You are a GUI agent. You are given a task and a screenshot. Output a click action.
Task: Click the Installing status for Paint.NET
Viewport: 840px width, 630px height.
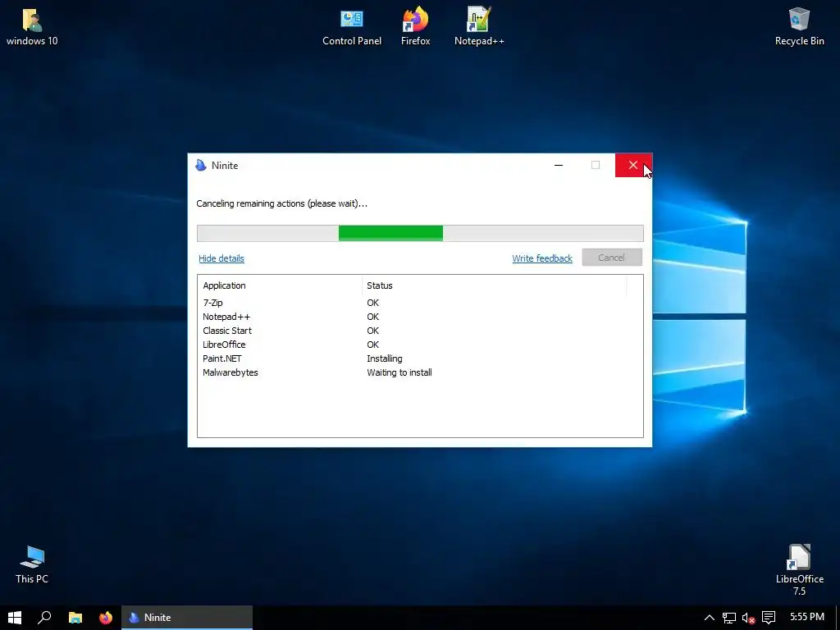(x=385, y=358)
